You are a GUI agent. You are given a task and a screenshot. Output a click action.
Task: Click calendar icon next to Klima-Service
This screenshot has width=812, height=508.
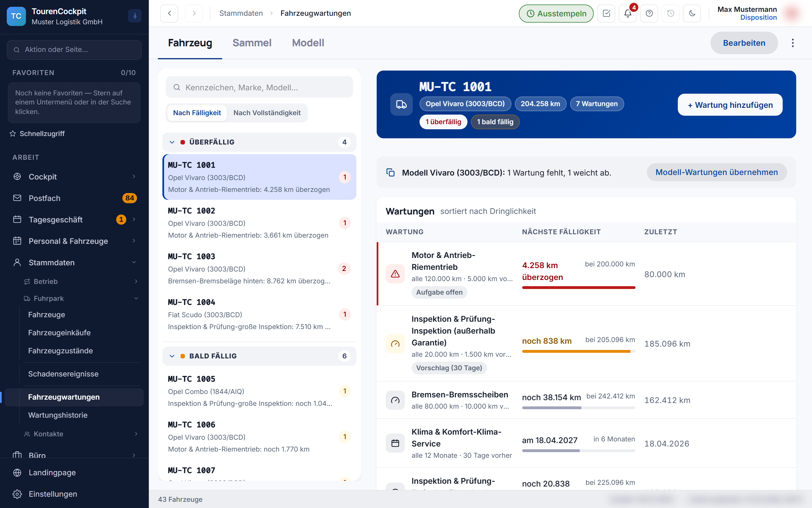click(x=395, y=443)
